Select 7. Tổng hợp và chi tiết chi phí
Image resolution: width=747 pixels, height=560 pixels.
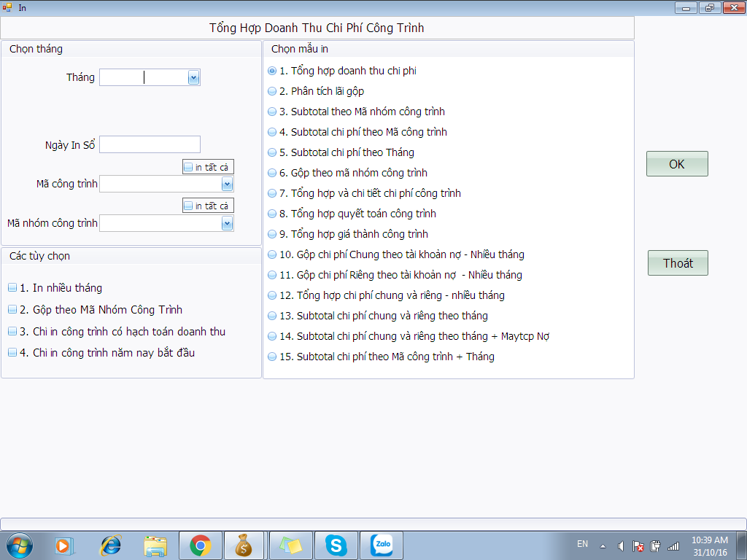tap(272, 194)
